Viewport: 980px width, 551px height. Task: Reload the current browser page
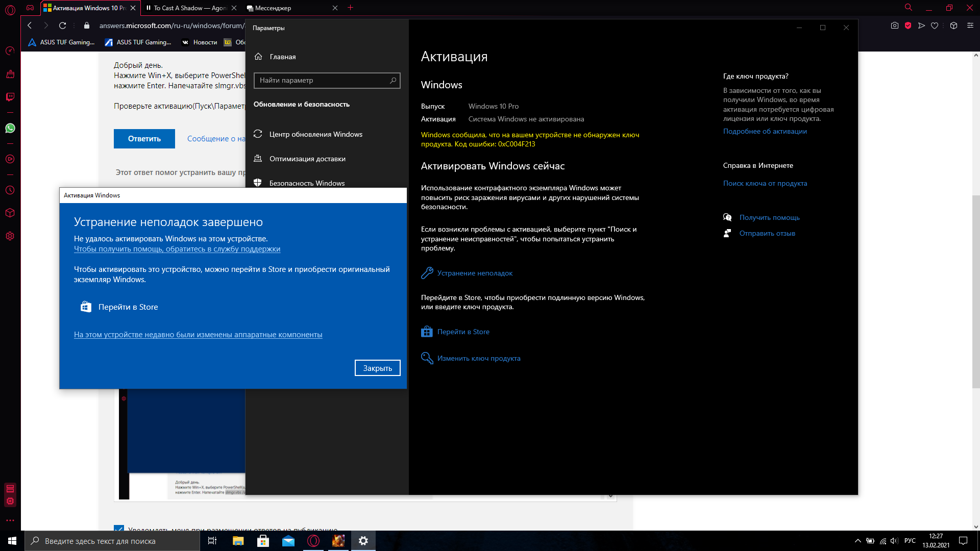(62, 26)
